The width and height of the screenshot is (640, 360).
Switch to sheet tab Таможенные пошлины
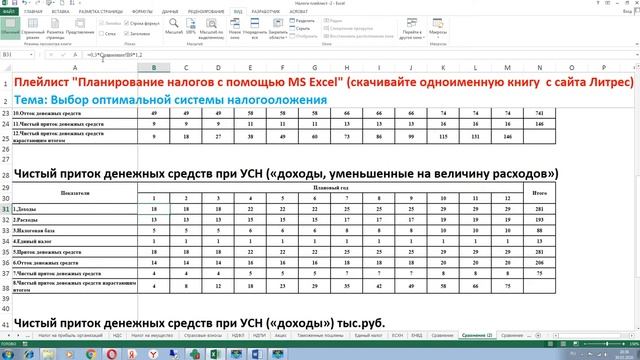[320, 336]
